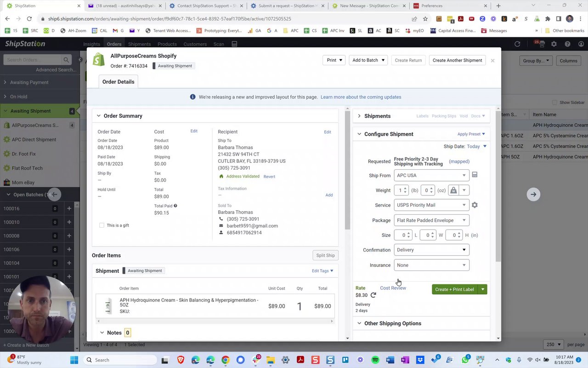Viewport: 588px width, 368px height.
Task: Click the info icon in the layout banner
Action: tap(193, 97)
